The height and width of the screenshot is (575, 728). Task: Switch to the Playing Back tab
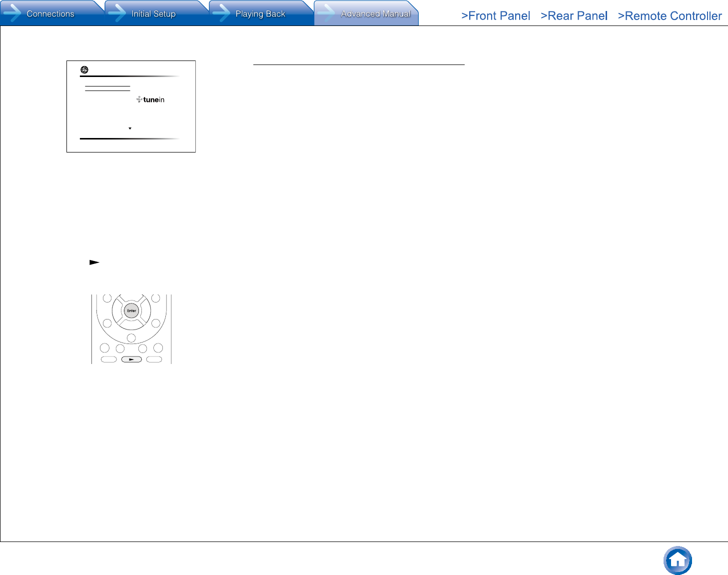click(x=261, y=13)
